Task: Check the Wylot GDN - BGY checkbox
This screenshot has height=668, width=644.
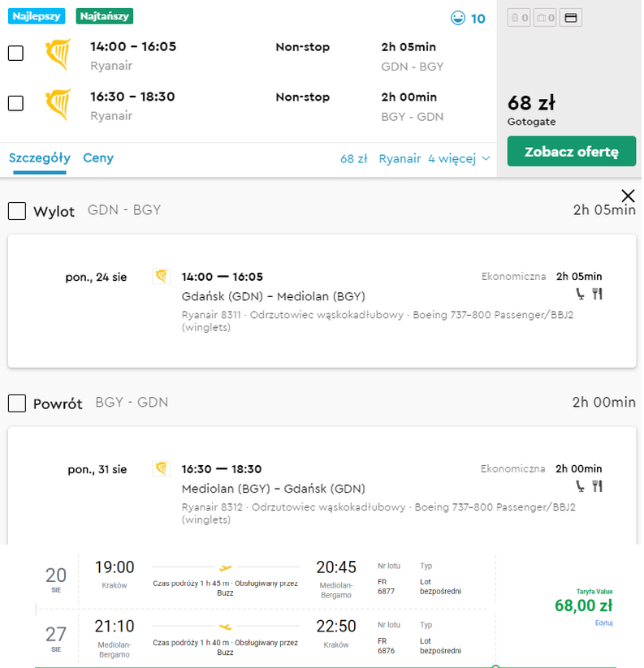Action: pyautogui.click(x=16, y=211)
